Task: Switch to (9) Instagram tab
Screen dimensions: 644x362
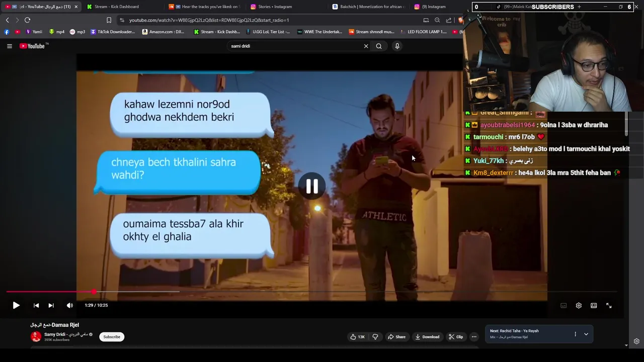Action: coord(435,7)
